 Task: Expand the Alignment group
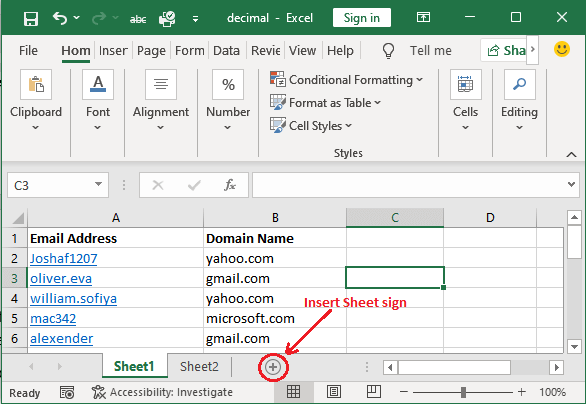(x=161, y=100)
